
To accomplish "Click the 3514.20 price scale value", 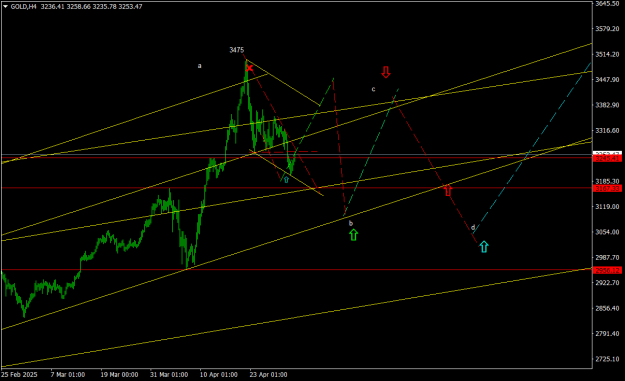I will coord(607,55).
